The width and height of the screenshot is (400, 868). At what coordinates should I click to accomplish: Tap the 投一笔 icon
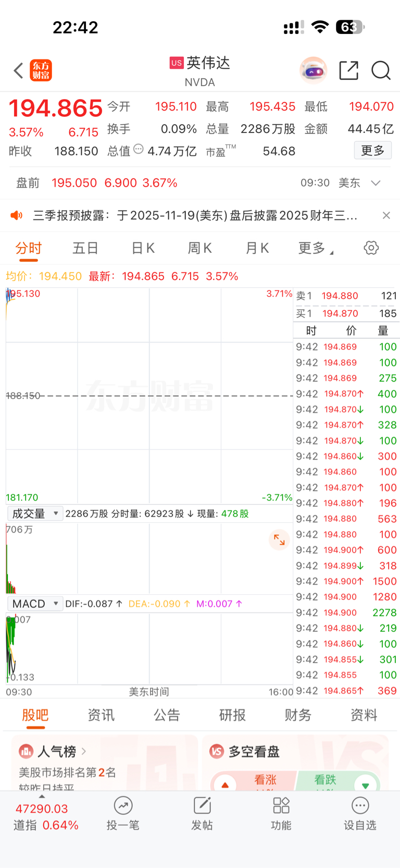tap(123, 806)
